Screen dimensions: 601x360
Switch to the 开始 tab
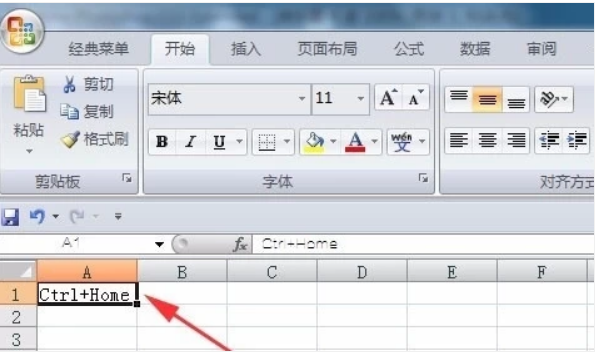180,49
